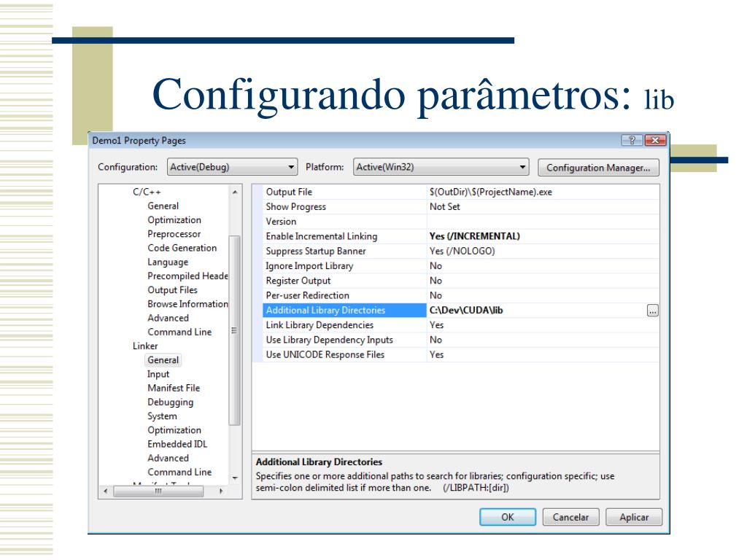Select the Linker tree node
This screenshot has height=560, width=747.
tap(145, 346)
